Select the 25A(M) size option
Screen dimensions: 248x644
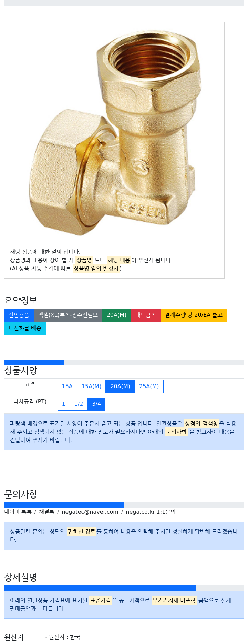click(149, 386)
